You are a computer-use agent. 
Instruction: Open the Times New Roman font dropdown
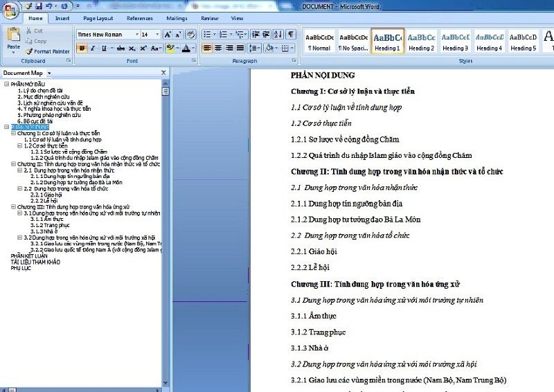136,34
